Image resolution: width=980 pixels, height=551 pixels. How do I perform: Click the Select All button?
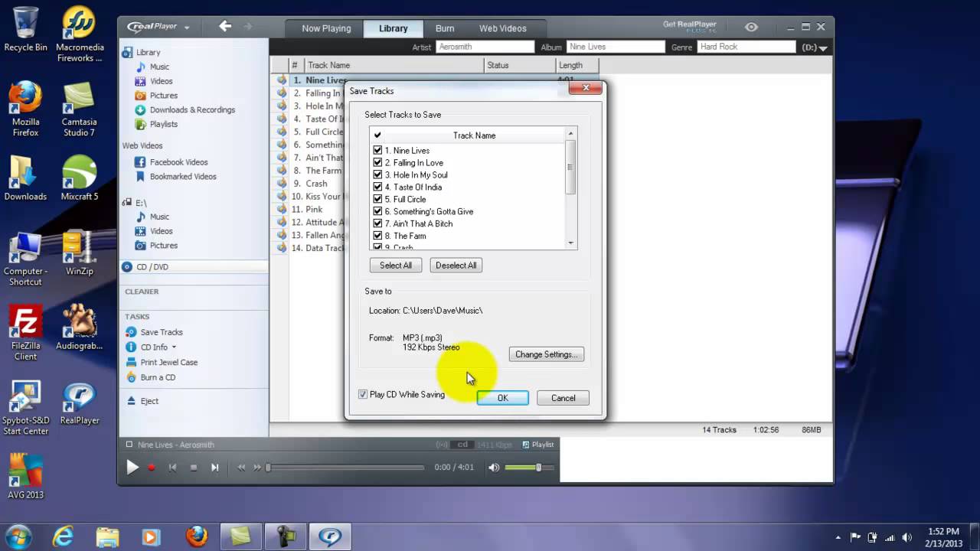396,266
